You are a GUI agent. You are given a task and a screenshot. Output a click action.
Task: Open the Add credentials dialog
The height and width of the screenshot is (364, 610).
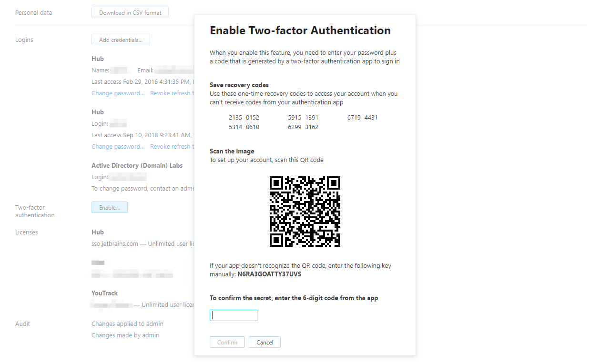tap(121, 40)
